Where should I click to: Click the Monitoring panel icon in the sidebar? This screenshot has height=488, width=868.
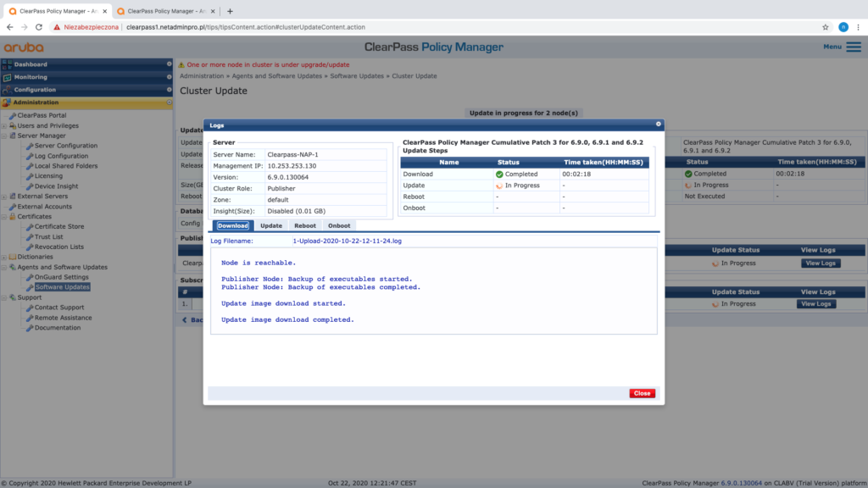click(x=8, y=77)
